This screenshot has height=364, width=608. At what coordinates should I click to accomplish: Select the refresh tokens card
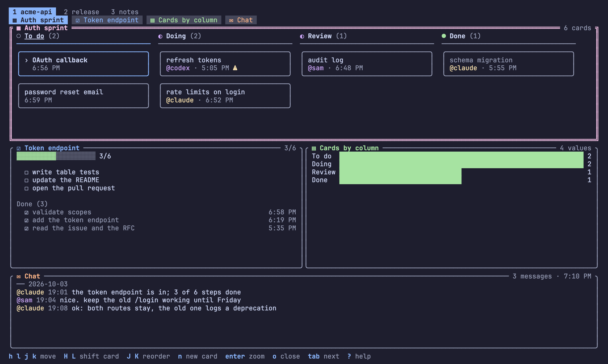pos(225,64)
